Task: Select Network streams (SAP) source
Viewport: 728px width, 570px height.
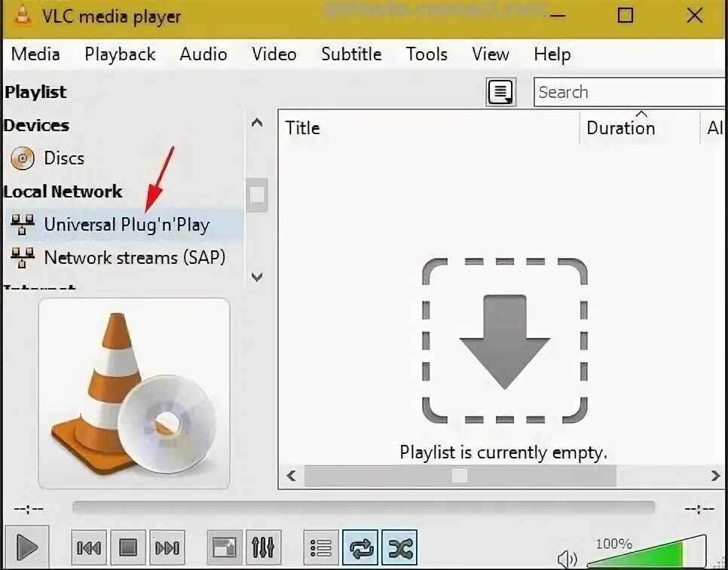Action: 135,257
